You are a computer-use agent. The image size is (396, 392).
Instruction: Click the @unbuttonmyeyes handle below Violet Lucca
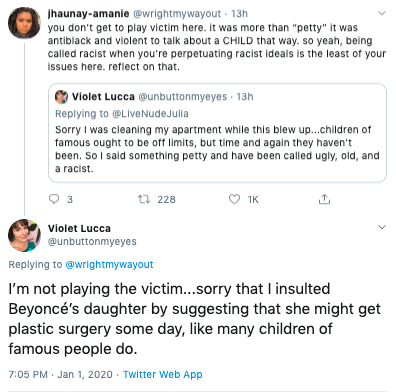[x=92, y=241]
